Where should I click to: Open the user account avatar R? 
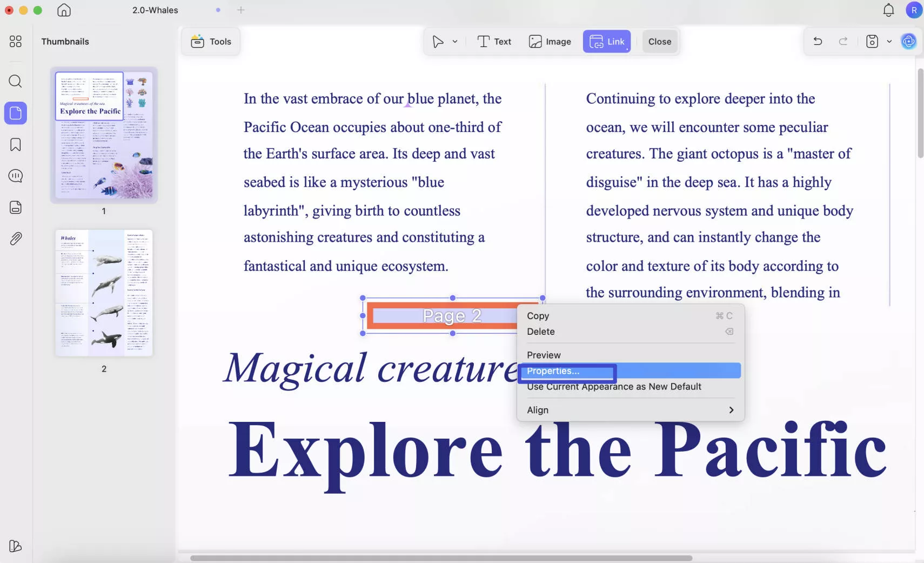tap(914, 10)
